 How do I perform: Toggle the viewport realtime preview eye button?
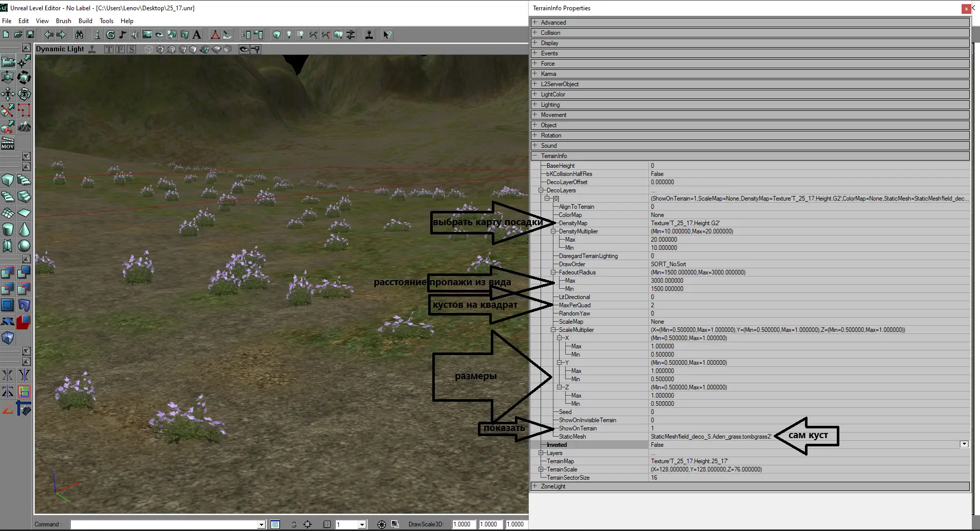pos(244,49)
